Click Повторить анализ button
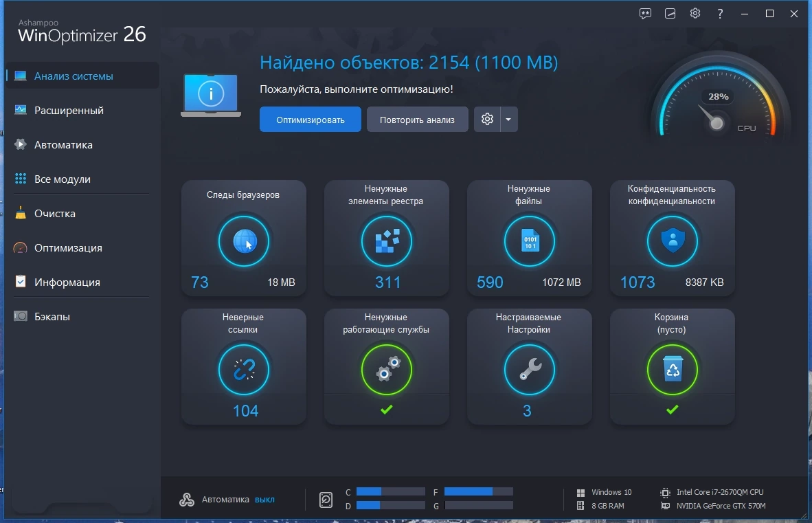This screenshot has width=812, height=523. [418, 120]
